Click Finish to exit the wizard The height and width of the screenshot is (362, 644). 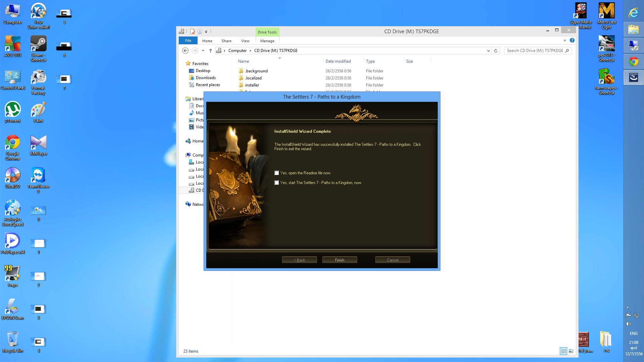(339, 260)
